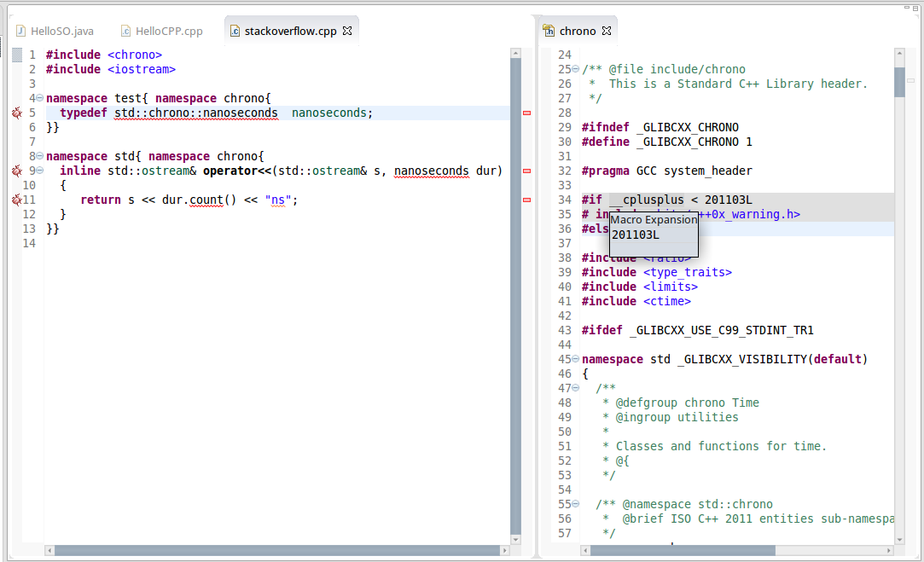Click chrono editor horizontal scroll right arrow
The height and width of the screenshot is (562, 924).
pyautogui.click(x=889, y=550)
